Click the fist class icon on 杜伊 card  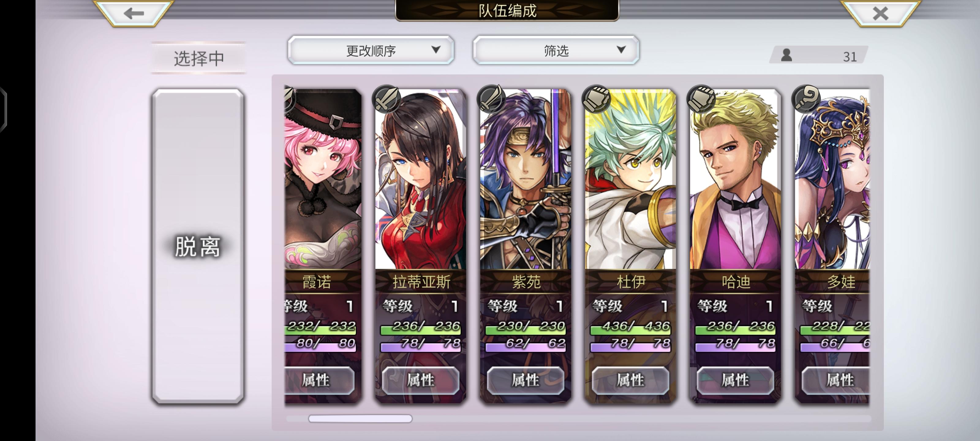596,99
